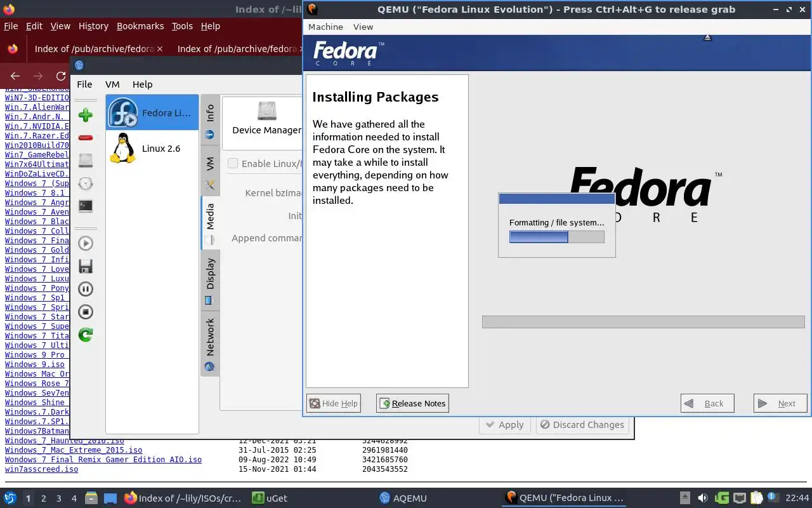This screenshot has width=812, height=508.
Task: Click Discard Changes in AQEMU
Action: click(x=582, y=425)
